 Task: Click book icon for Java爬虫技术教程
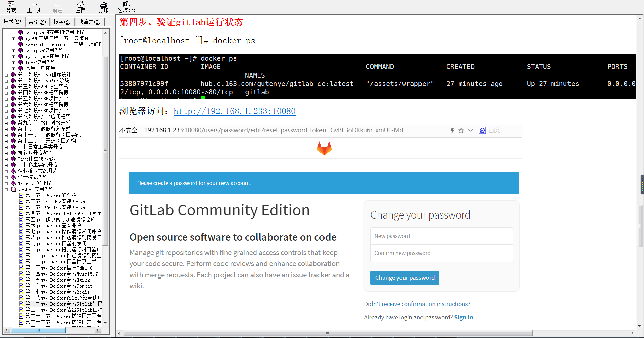click(x=13, y=159)
